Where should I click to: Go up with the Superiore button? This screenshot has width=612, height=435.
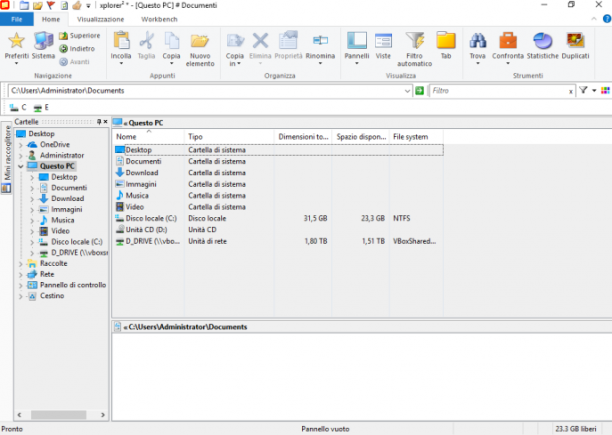[x=80, y=36]
